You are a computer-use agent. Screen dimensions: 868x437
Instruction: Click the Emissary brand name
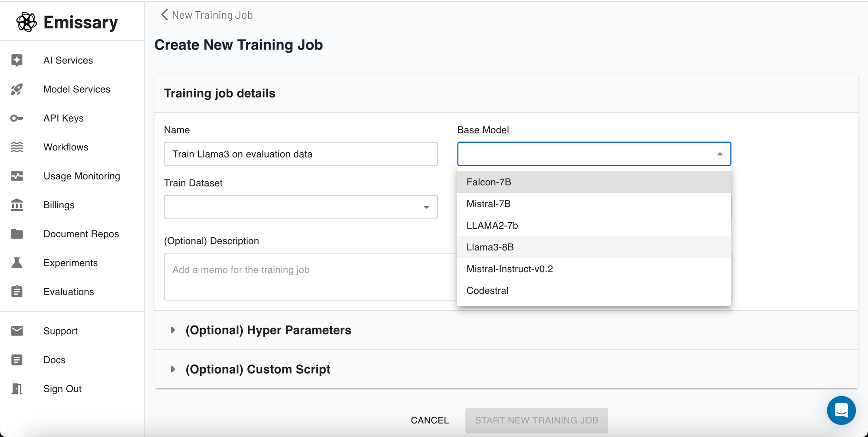pyautogui.click(x=81, y=23)
